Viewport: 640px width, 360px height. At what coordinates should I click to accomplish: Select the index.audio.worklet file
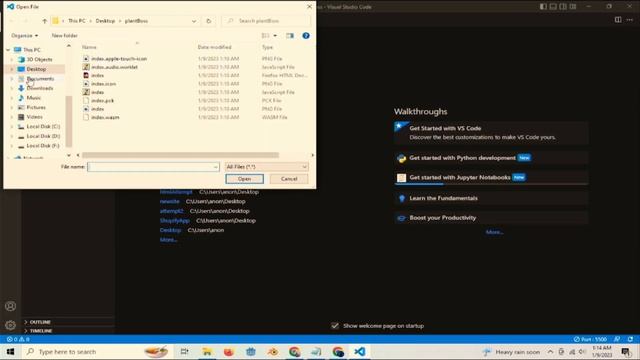pyautogui.click(x=114, y=67)
